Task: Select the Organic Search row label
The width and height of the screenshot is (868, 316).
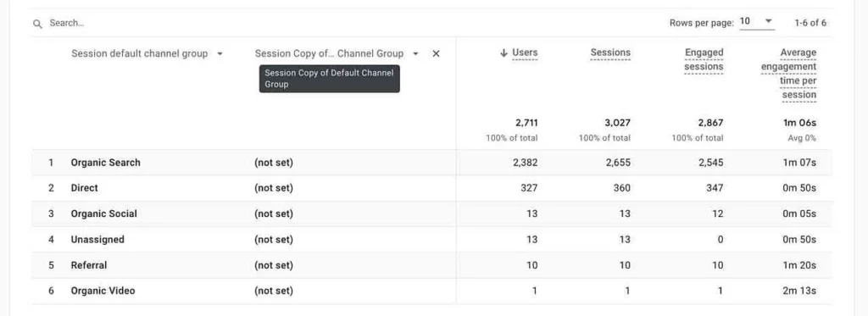Action: (x=106, y=163)
